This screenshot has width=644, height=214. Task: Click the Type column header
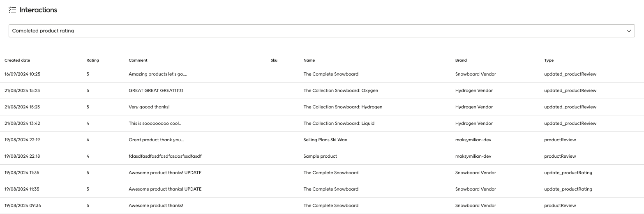549,60
